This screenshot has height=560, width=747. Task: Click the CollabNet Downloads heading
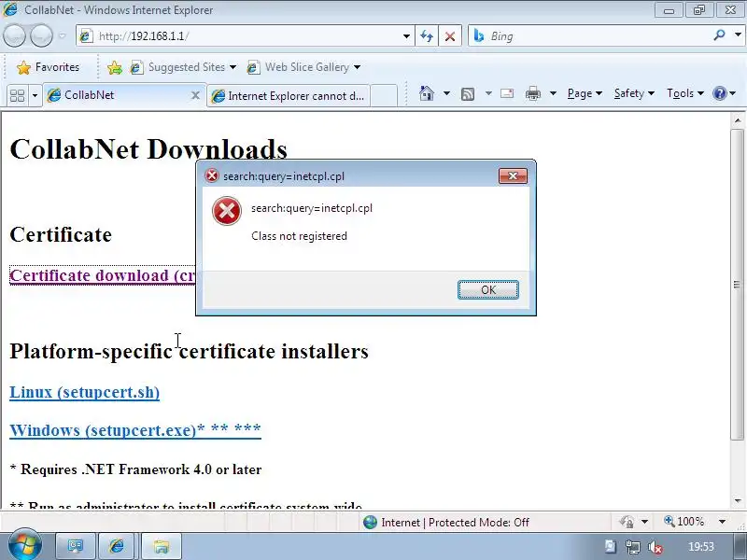coord(148,149)
